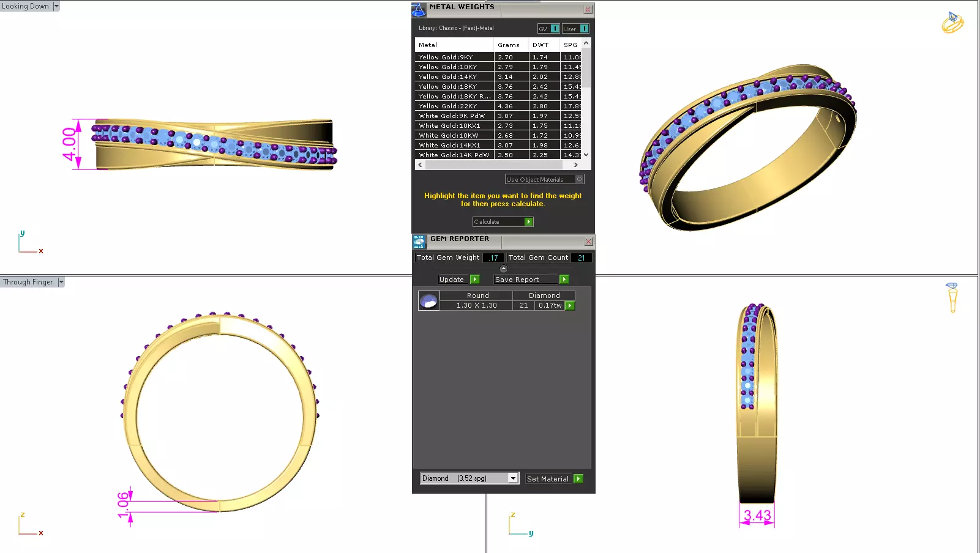Click green arrow next to 0.17tw
This screenshot has width=980, height=553.
coord(570,306)
